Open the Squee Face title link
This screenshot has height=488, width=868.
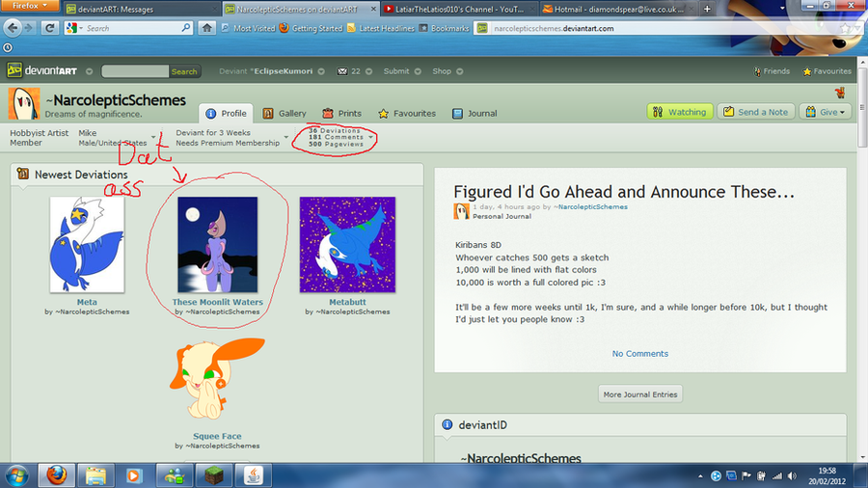217,436
